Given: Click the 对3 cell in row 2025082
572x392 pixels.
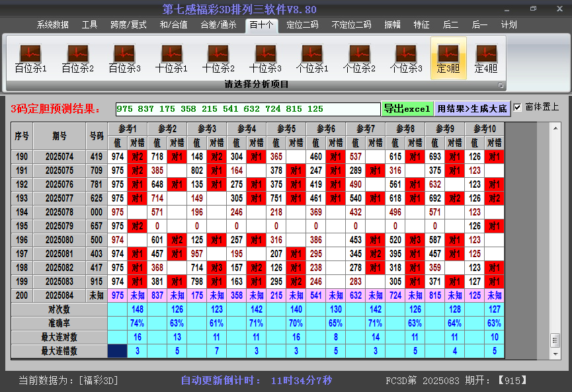Looking at the screenshot, I should click(217, 268).
